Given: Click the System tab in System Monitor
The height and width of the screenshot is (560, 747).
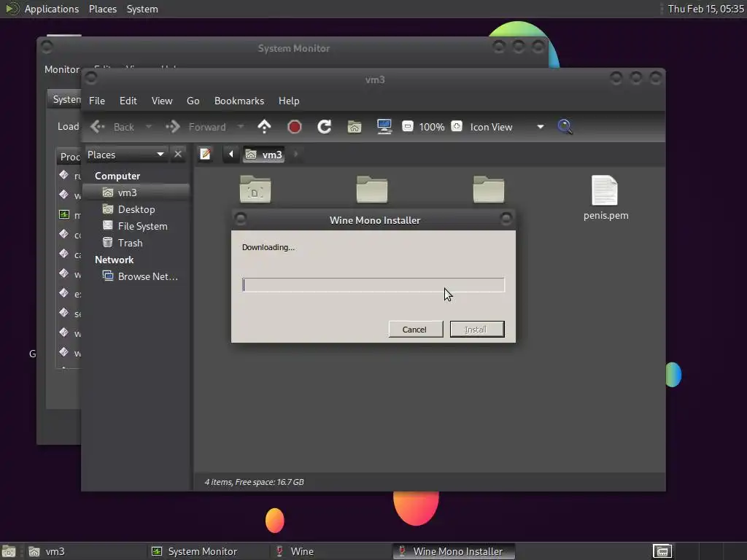Looking at the screenshot, I should (65, 99).
